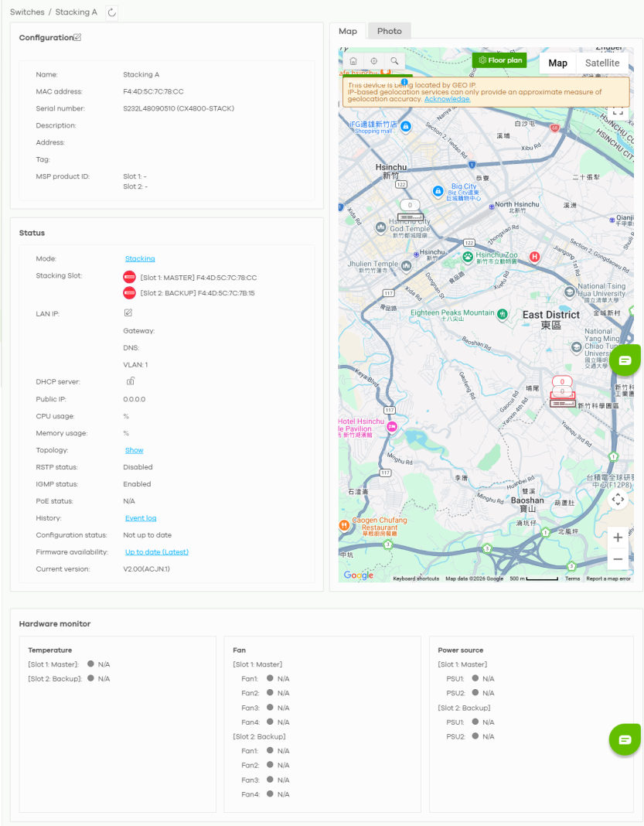Click the Hotel Hsinchu le Pavilion pin
This screenshot has height=826, width=644.
[x=392, y=427]
